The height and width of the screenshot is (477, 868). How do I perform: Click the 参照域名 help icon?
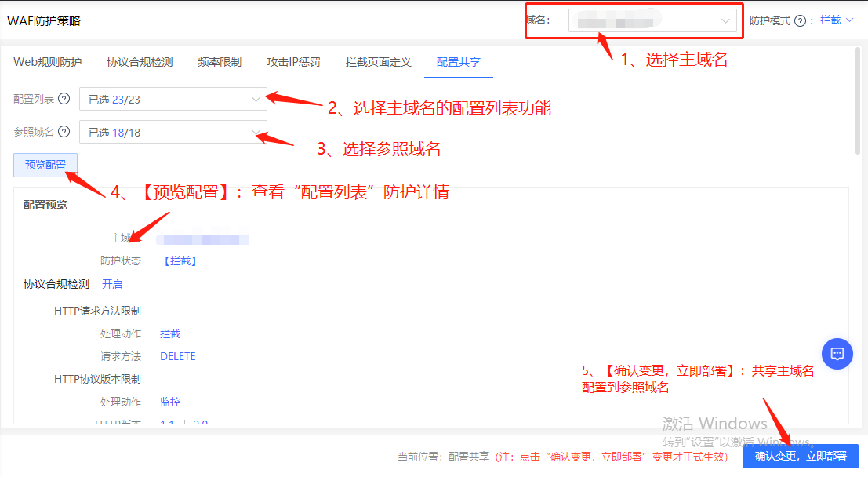coord(64,132)
